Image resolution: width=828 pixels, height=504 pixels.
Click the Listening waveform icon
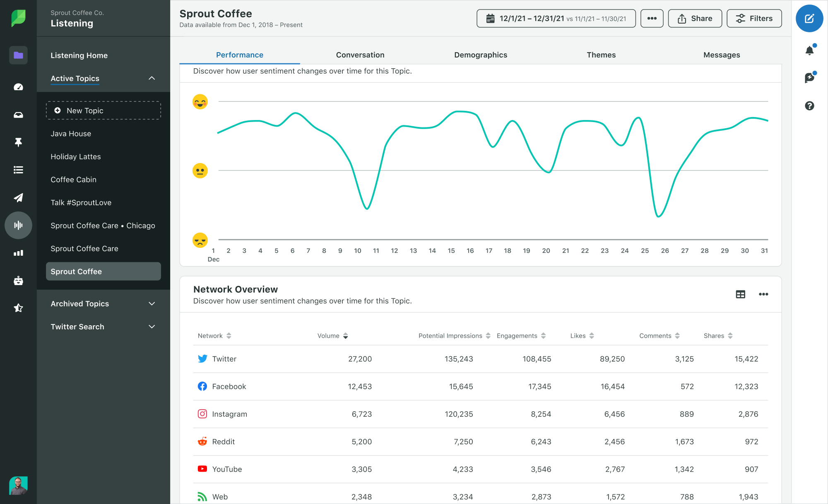pyautogui.click(x=18, y=226)
